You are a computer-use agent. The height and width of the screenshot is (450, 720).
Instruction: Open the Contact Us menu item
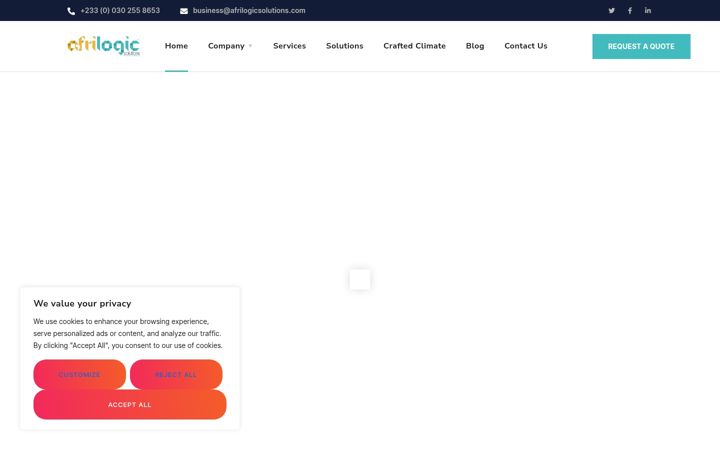tap(526, 46)
